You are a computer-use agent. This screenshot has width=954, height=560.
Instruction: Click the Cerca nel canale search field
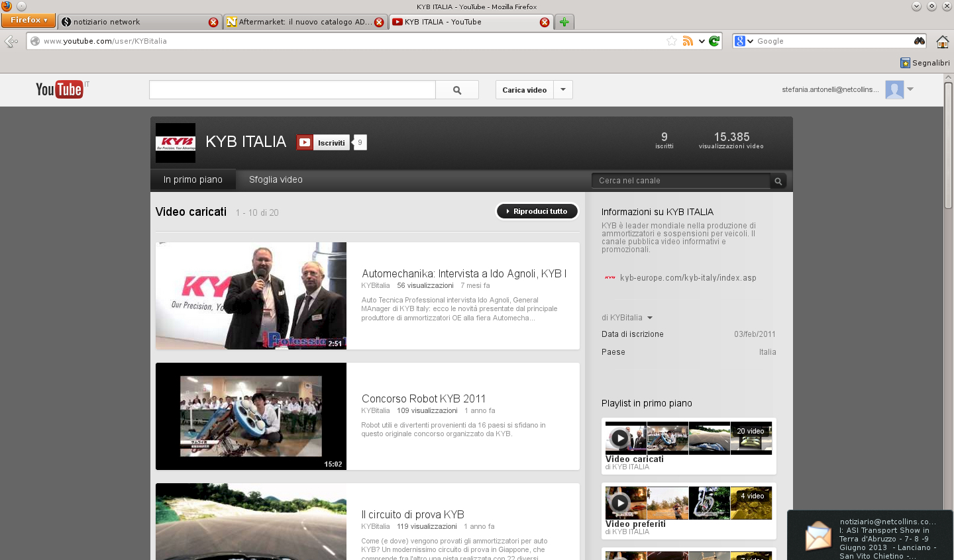tap(681, 181)
